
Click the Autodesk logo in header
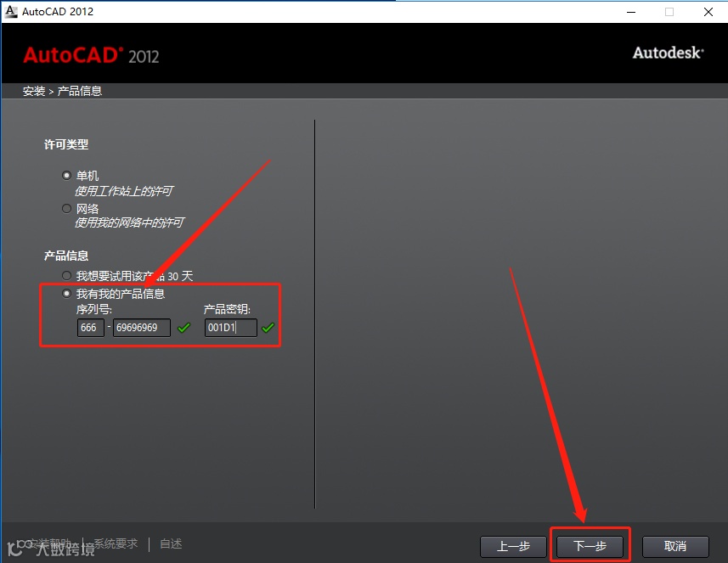(668, 53)
